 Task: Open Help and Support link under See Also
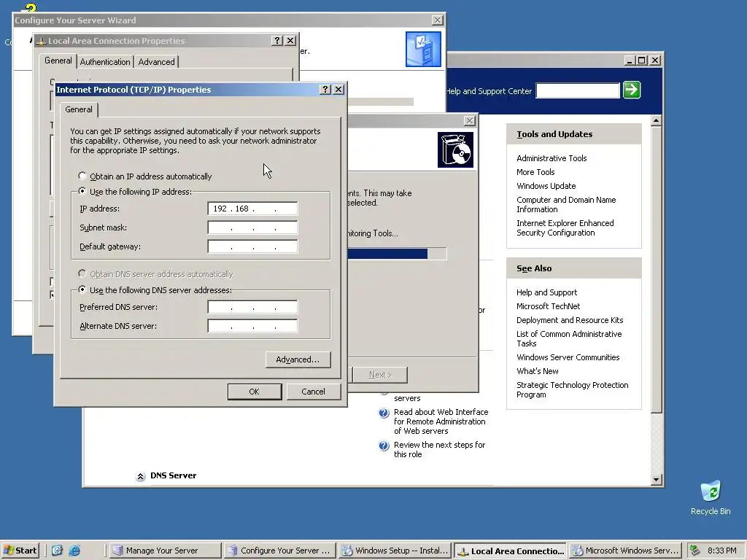(x=546, y=292)
